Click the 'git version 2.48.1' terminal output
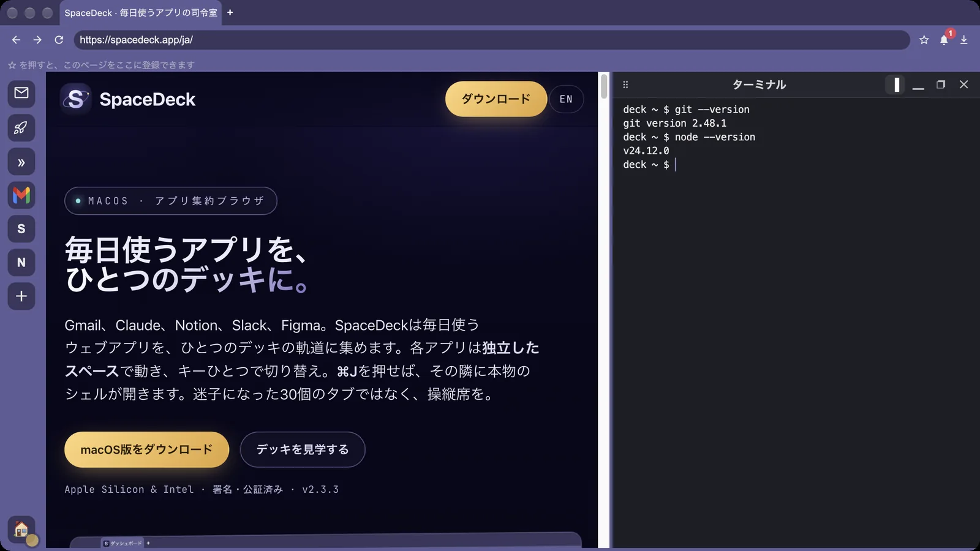The width and height of the screenshot is (980, 551). (674, 123)
